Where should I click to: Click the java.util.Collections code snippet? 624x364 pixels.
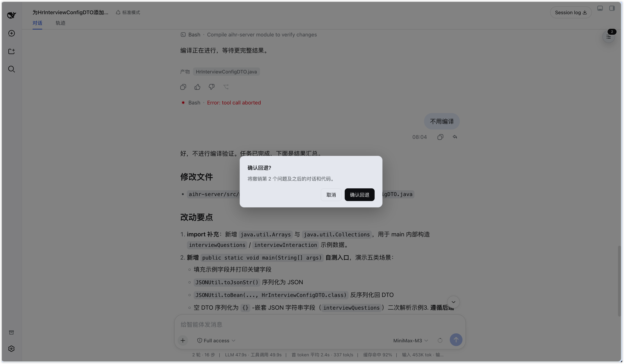tap(336, 234)
